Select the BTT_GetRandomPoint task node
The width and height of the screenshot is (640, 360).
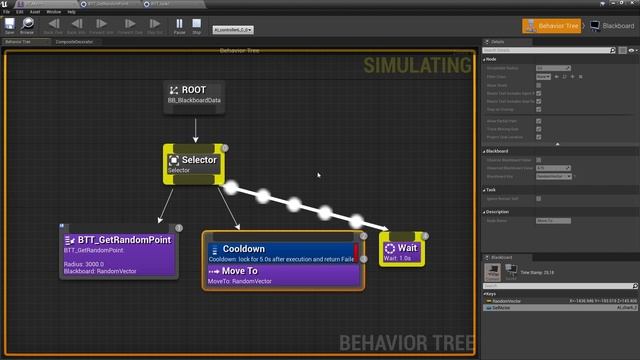click(119, 251)
